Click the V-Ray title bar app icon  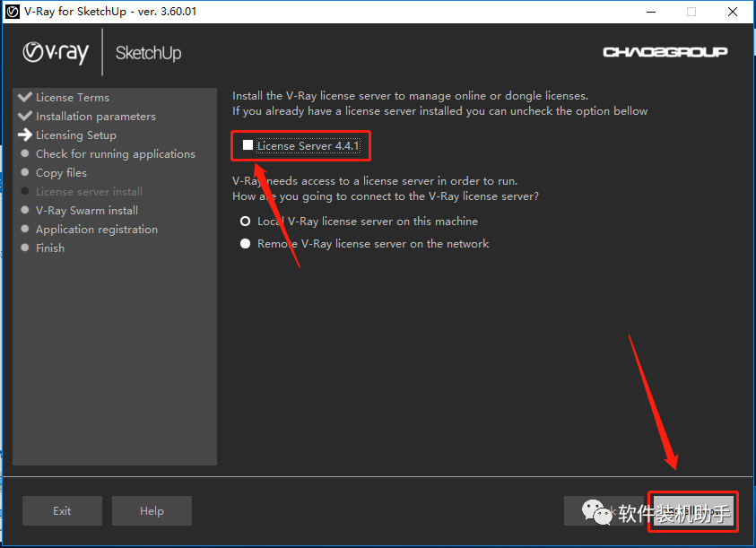tap(12, 12)
